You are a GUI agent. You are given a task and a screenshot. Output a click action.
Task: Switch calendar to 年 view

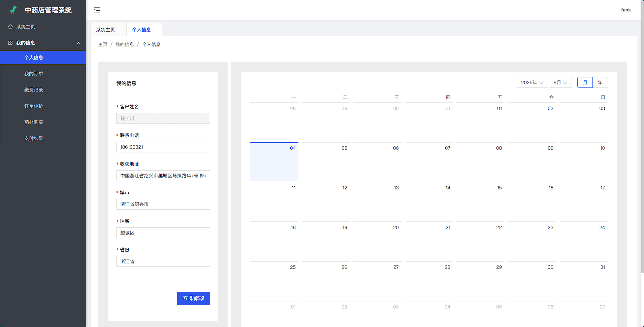[600, 82]
